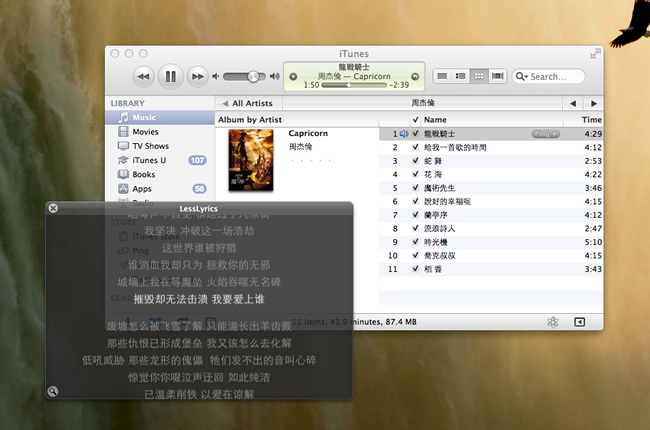This screenshot has width=650, height=430.
Task: Select track 9 時光機 name
Action: coord(436,242)
